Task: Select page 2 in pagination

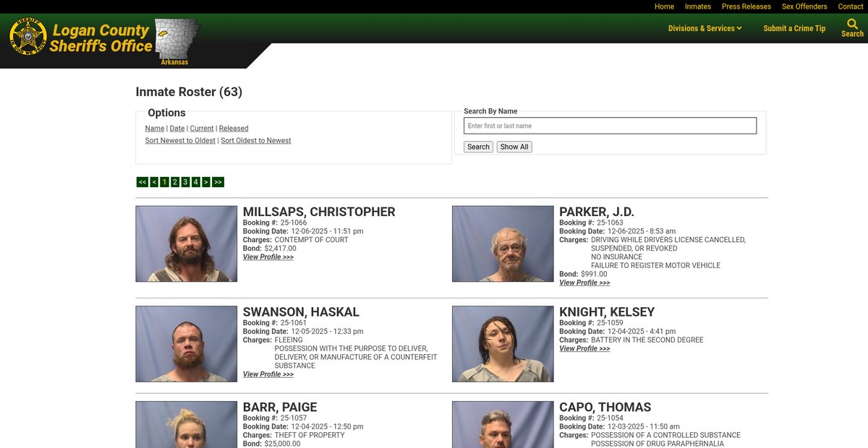Action: tap(175, 182)
